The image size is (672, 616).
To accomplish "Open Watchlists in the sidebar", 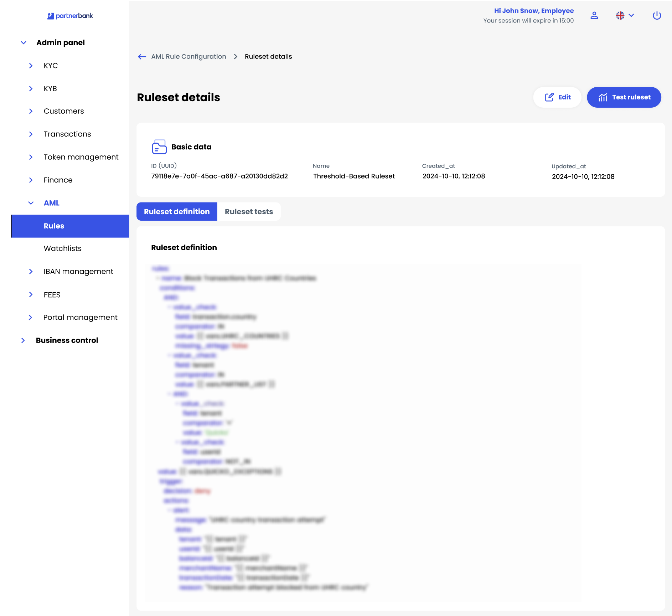I will tap(62, 248).
